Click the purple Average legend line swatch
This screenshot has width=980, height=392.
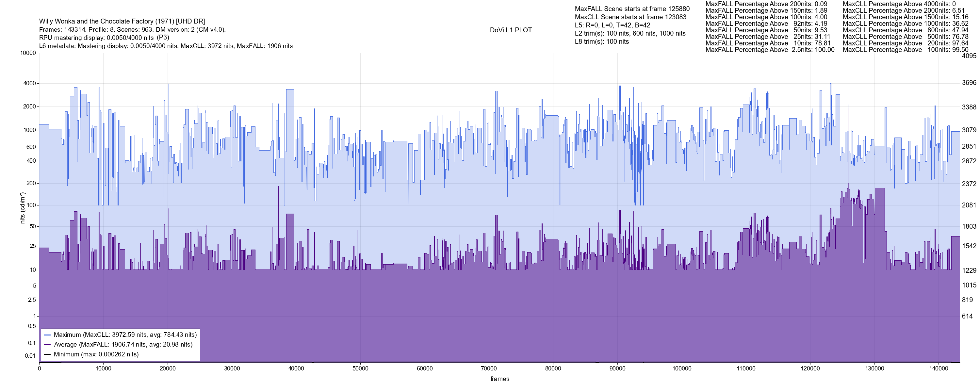click(48, 345)
